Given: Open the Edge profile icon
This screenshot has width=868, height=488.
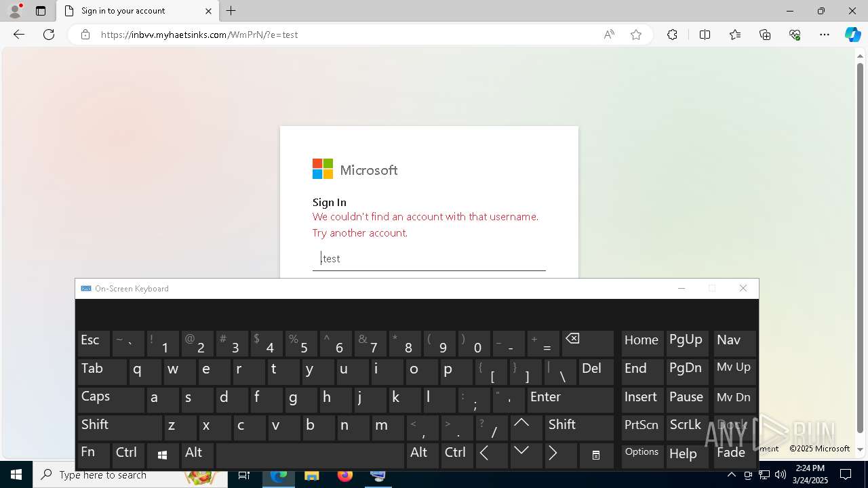Looking at the screenshot, I should pyautogui.click(x=14, y=11).
